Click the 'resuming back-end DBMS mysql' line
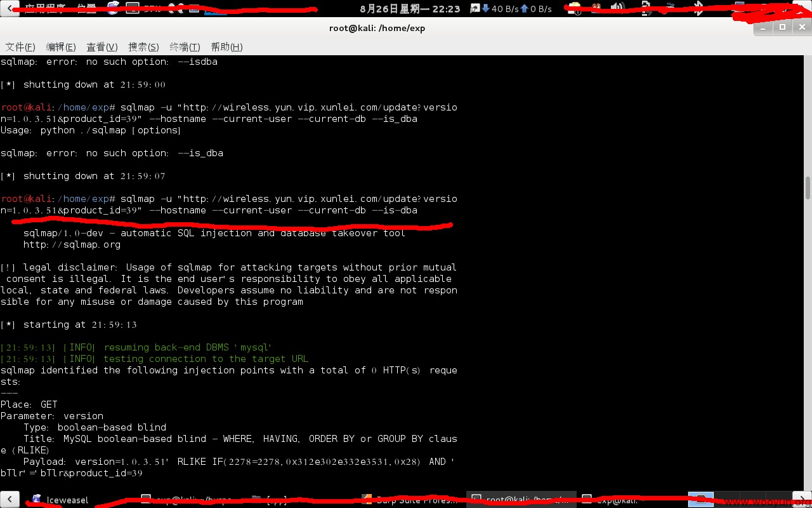 tap(136, 347)
